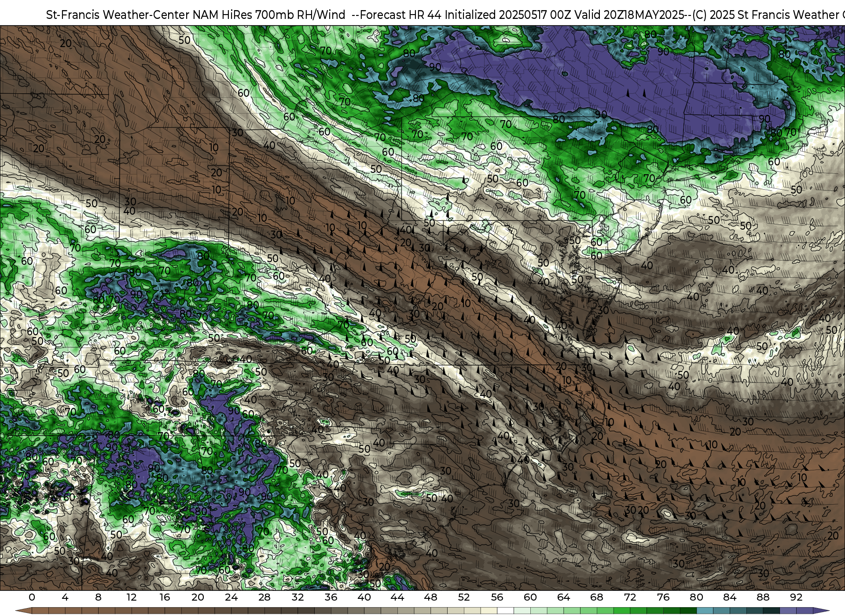Click the color scale tick label "20"
The height and width of the screenshot is (616, 845).
[x=198, y=597]
